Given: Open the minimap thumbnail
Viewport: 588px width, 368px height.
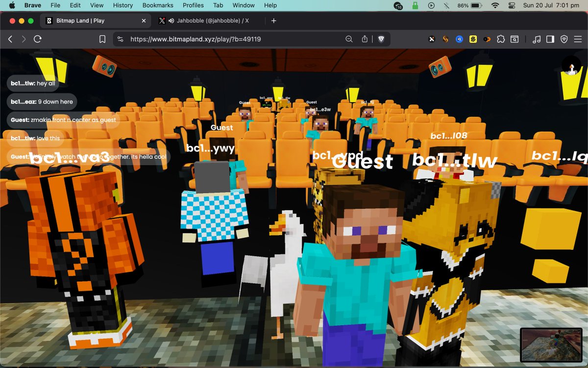Looking at the screenshot, I should [x=550, y=344].
